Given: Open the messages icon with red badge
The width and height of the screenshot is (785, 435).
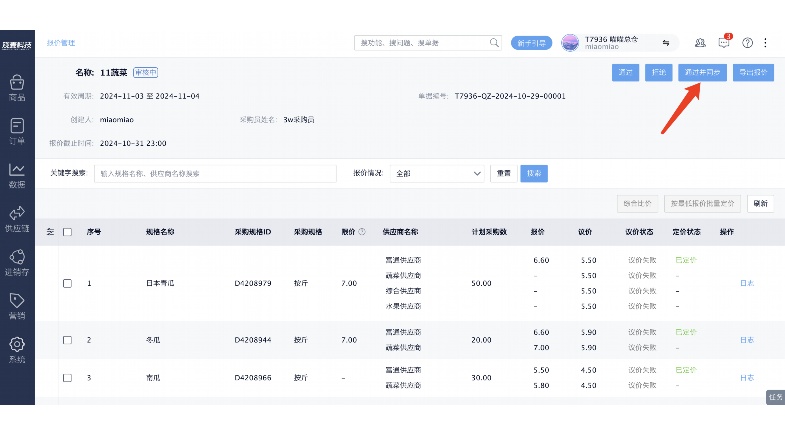Looking at the screenshot, I should 724,42.
